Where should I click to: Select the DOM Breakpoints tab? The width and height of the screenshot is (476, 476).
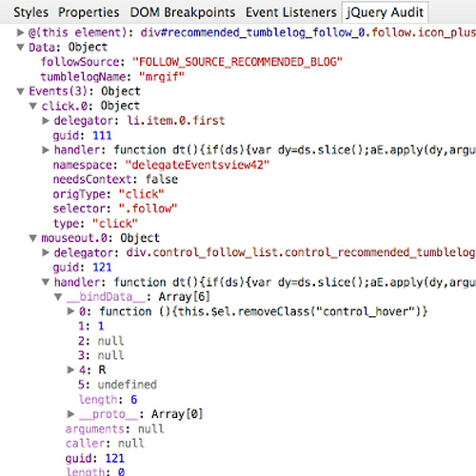[183, 12]
